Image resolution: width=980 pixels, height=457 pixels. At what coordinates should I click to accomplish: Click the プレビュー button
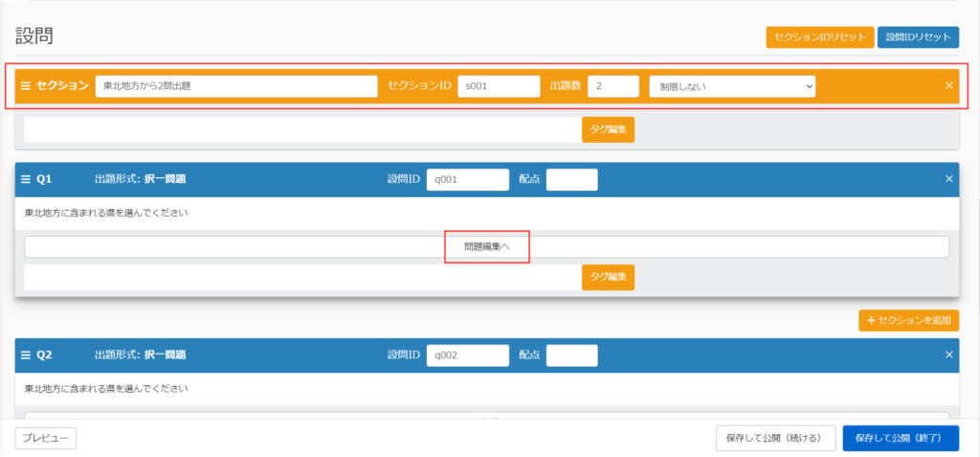[x=45, y=438]
